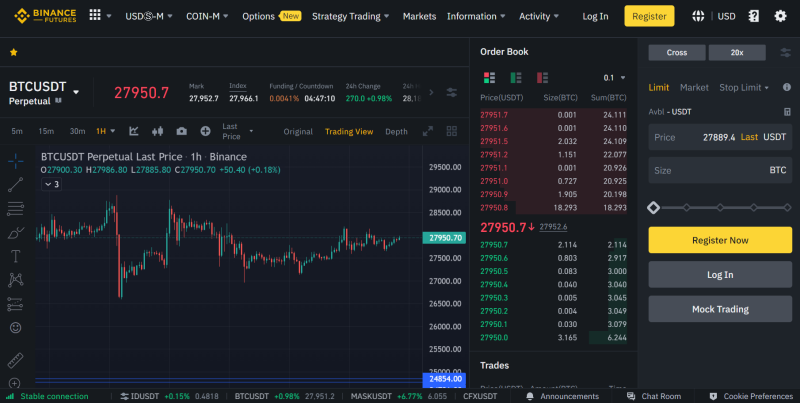Go to Markets page
Screen dimensions: 800x403
[419, 16]
